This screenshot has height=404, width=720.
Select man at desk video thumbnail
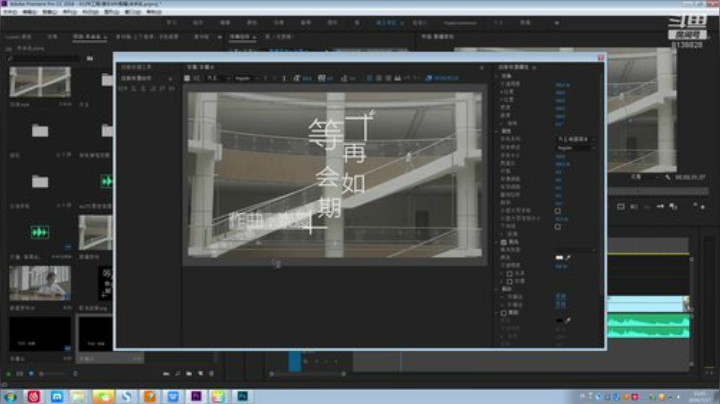point(40,283)
